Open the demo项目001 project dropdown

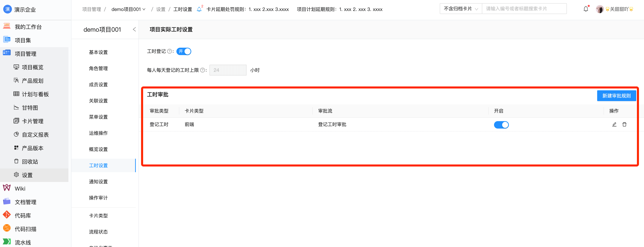click(128, 9)
